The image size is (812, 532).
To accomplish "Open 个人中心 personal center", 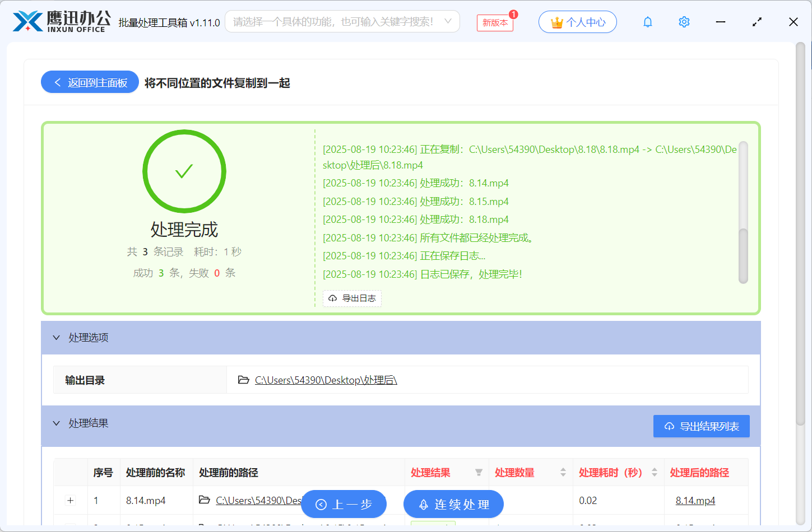I will click(578, 22).
